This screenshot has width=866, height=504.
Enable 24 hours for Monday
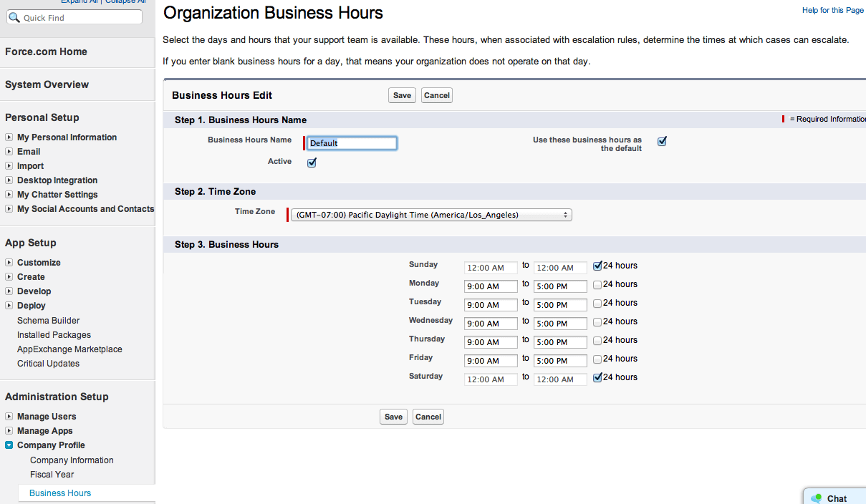pos(597,284)
